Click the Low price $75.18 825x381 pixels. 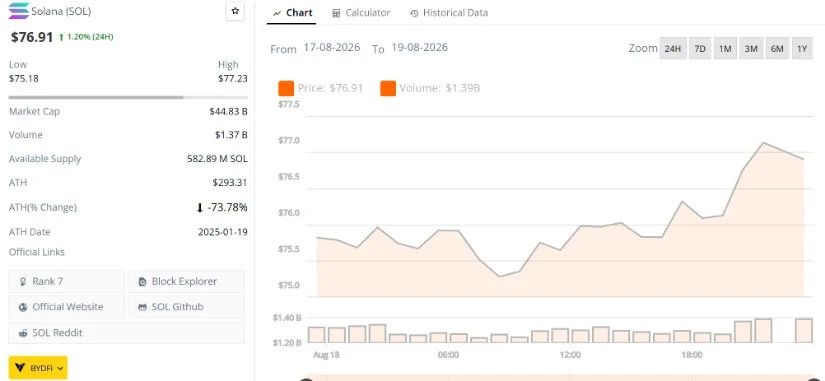(x=24, y=79)
